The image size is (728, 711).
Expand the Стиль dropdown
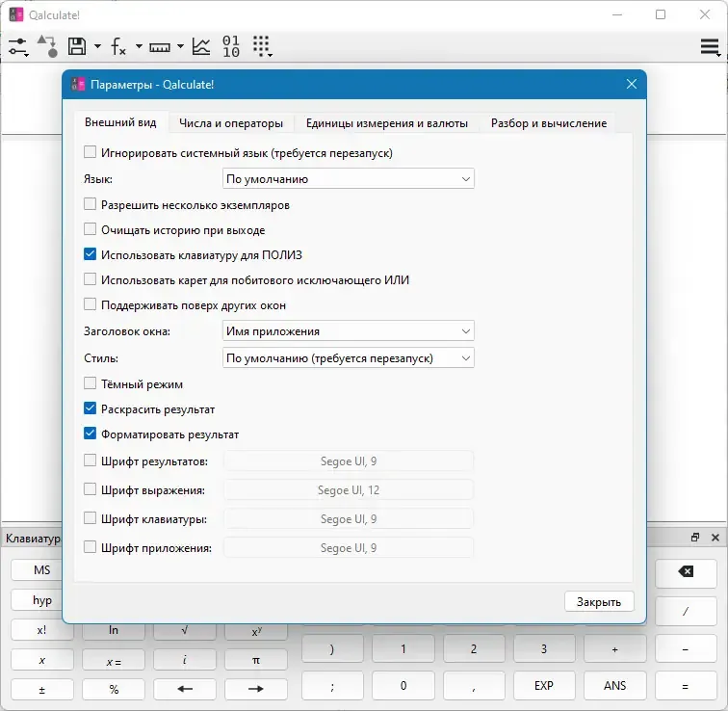349,358
